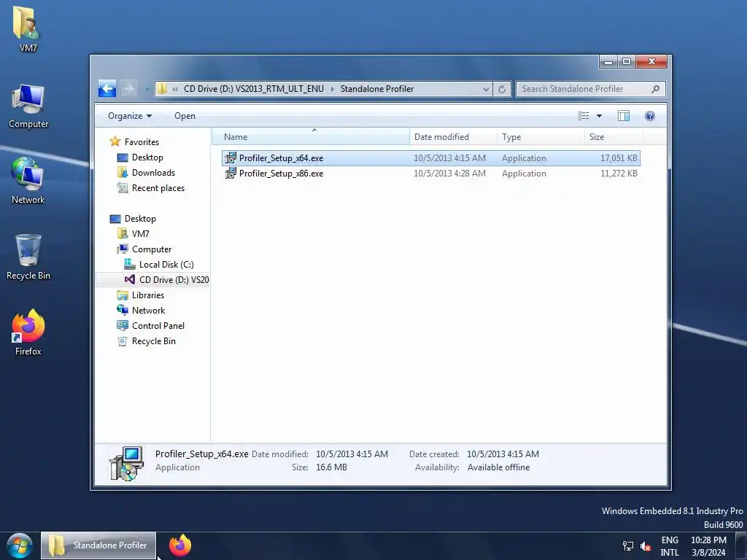Viewport: 747px width, 560px height.
Task: Change view with the view icon
Action: [583, 116]
